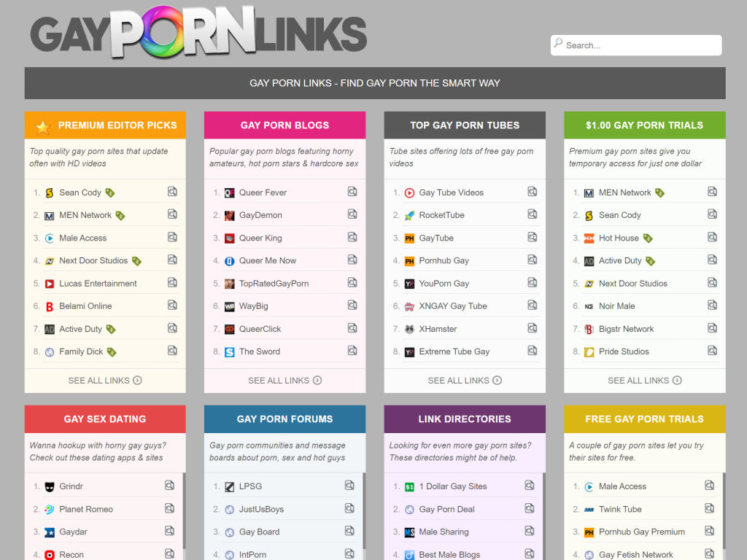Open the Gay Sex Dating header

coord(105,419)
